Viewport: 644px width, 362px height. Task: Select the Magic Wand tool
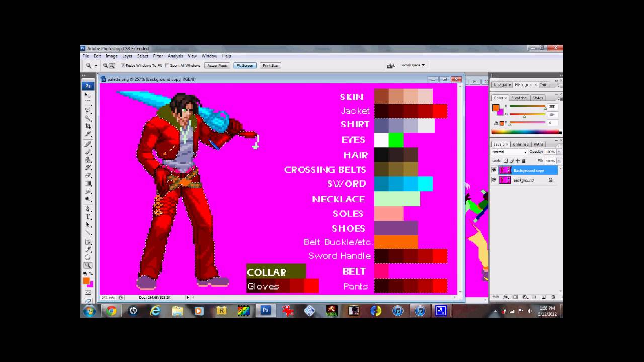point(88,118)
